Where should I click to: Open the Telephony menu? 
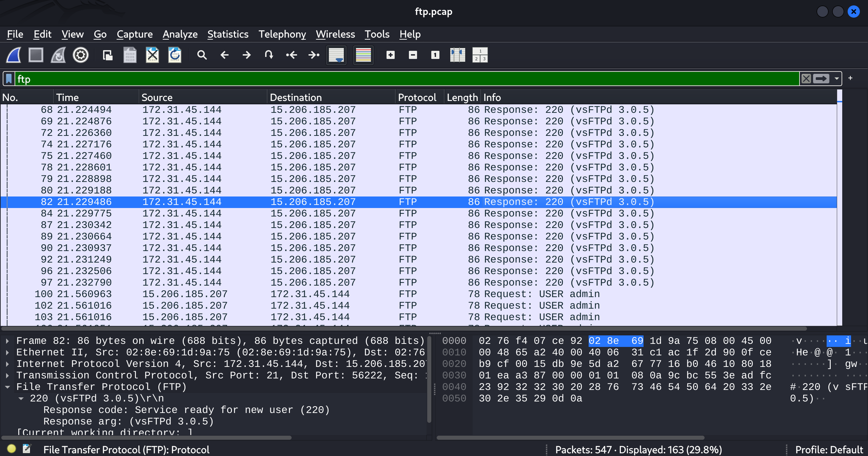coord(282,34)
